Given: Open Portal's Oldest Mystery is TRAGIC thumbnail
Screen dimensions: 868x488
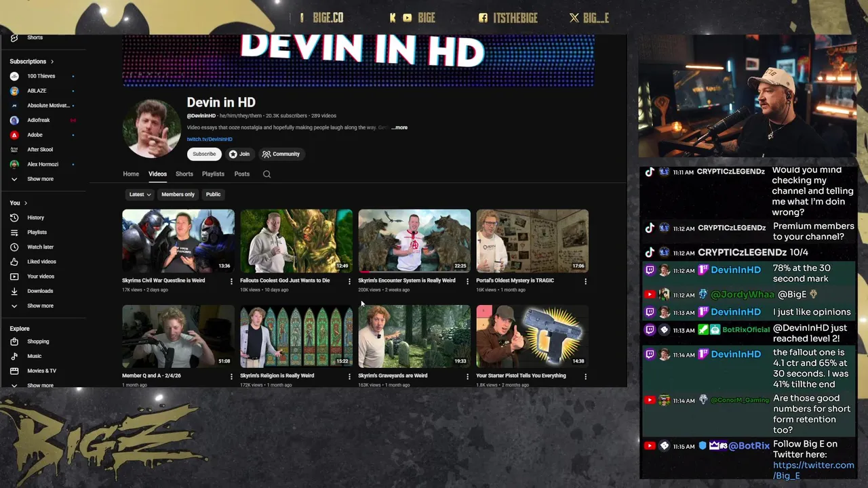Looking at the screenshot, I should click(532, 241).
